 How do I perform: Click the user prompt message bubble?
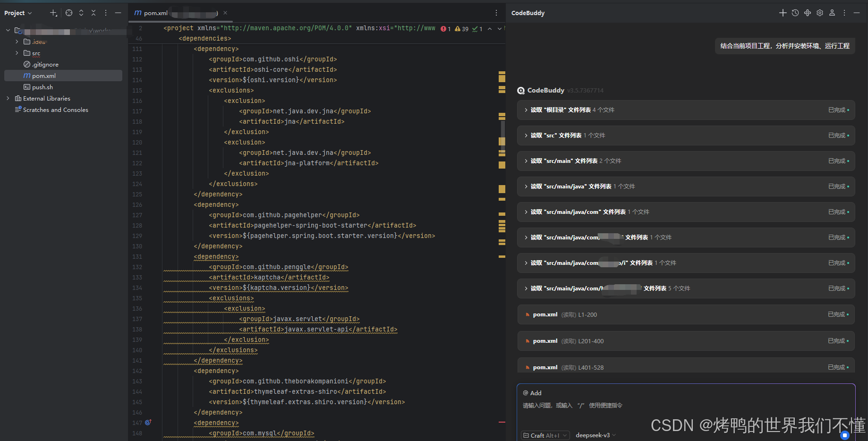[785, 46]
